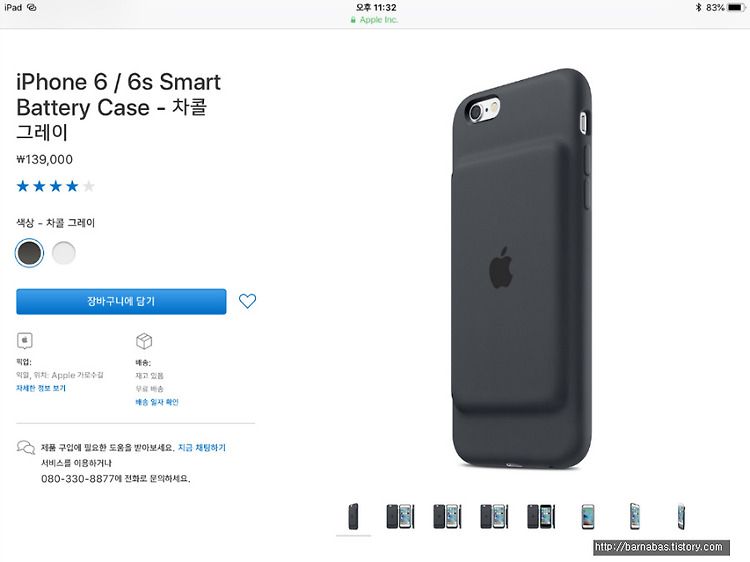Select the last side-view thumbnail
The image size is (750, 562).
coord(682,517)
